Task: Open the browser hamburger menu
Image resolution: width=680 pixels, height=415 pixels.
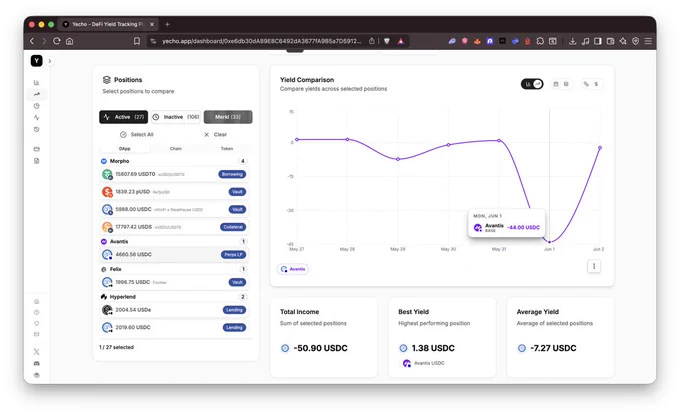Action: (x=648, y=41)
